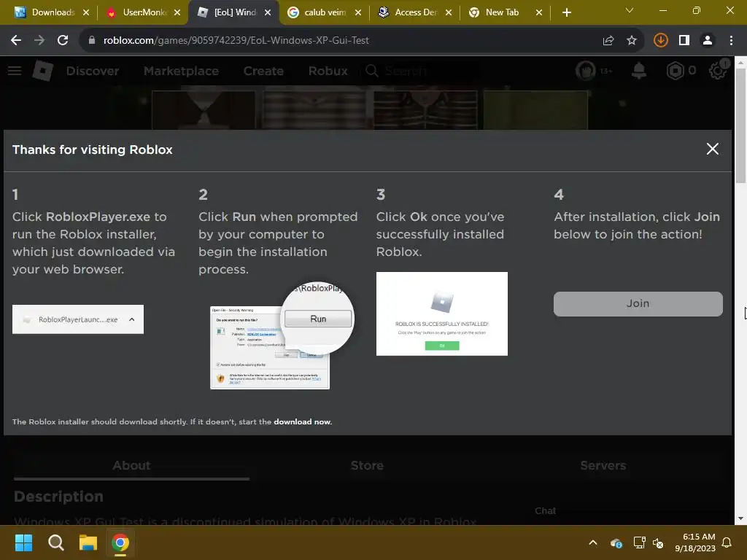Screen dimensions: 747x560
Task: Open the muted volume tray icon
Action: [x=658, y=542]
